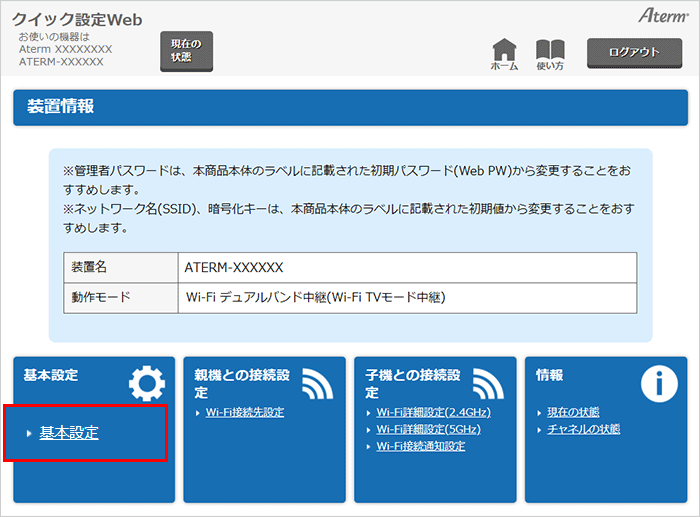Click the Home house icon
The width and height of the screenshot is (700, 517).
click(x=505, y=50)
